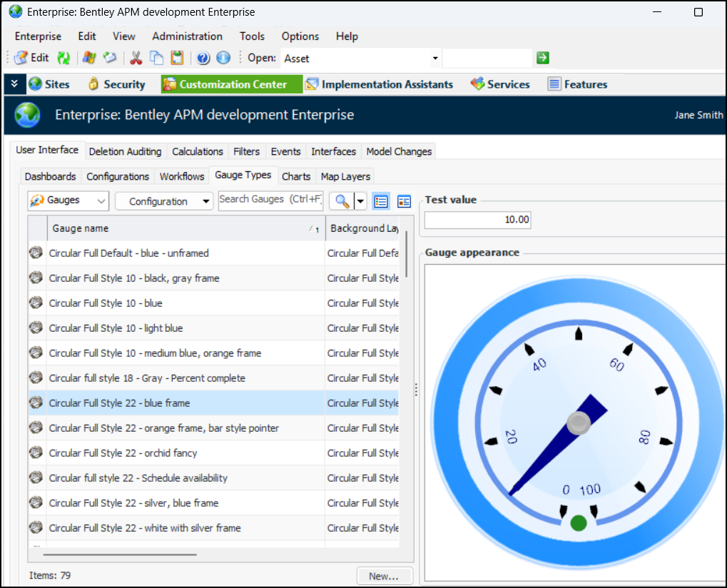This screenshot has width=727, height=588.
Task: Click the scissors cut icon
Action: (136, 59)
